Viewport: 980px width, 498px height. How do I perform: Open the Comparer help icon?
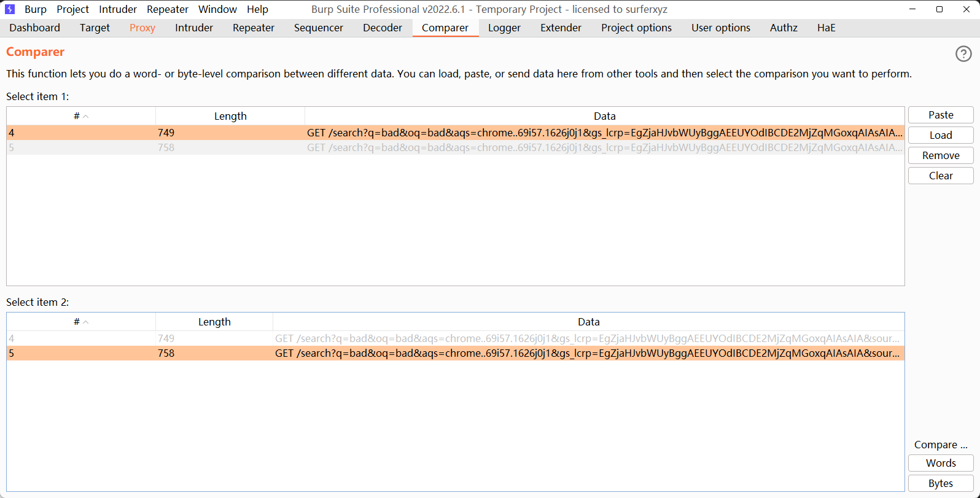click(x=963, y=54)
